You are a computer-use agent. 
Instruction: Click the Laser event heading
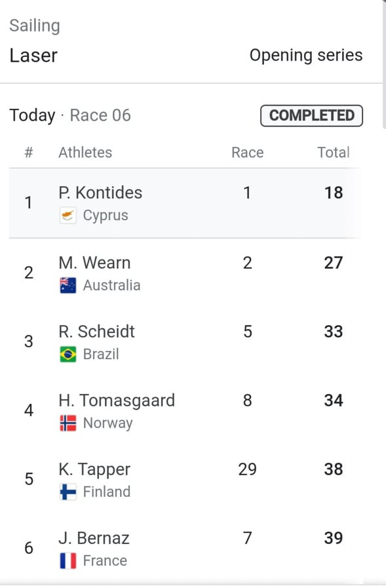[x=33, y=56]
